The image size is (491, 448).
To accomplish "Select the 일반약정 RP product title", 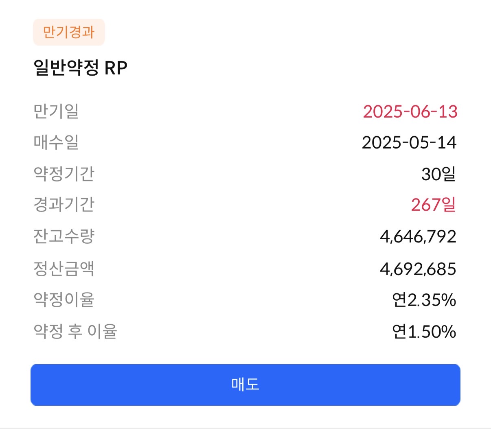I will click(80, 68).
